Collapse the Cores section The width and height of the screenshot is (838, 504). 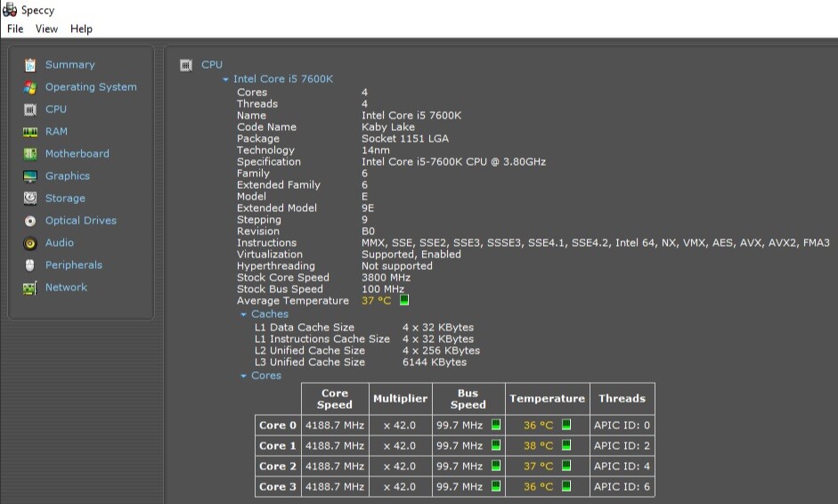click(244, 376)
